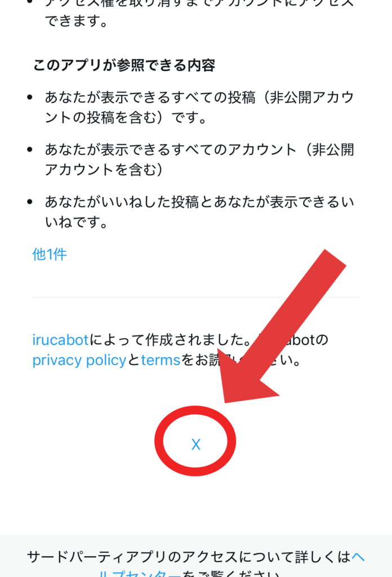Open the irucabot developer link

pyautogui.click(x=61, y=340)
